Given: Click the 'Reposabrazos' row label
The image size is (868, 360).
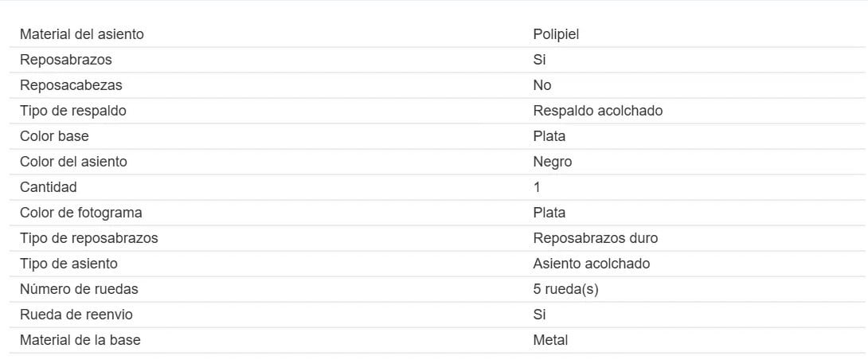Looking at the screenshot, I should click(66, 60).
